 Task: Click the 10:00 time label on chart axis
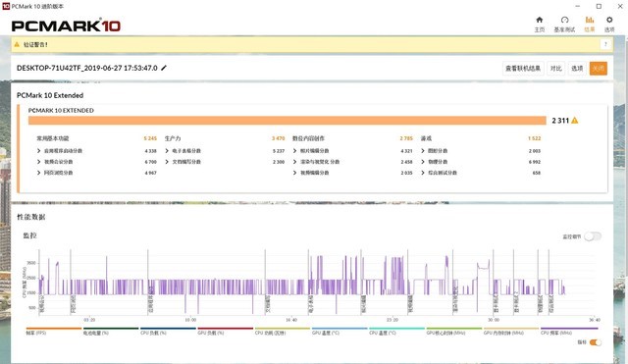click(190, 320)
